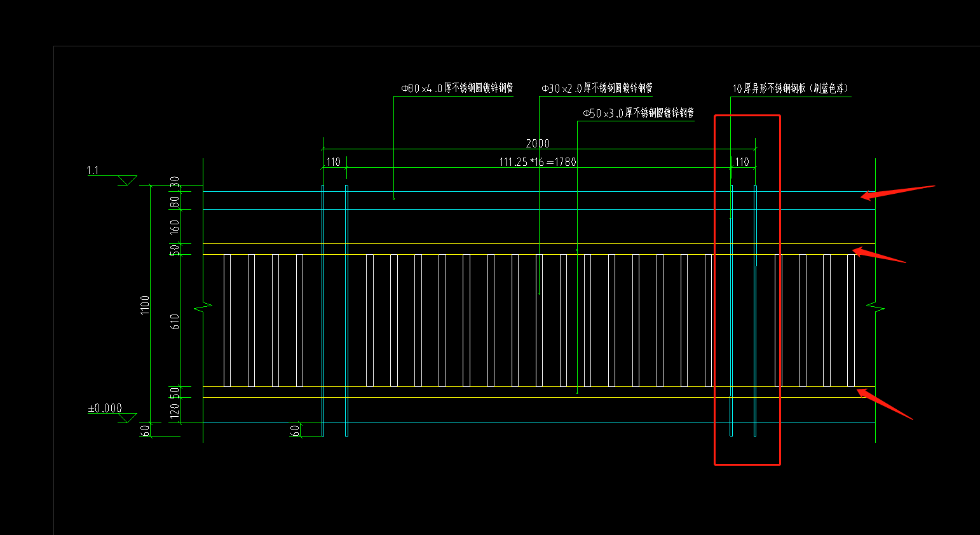Click the 2000 overall dimension text
Image resolution: width=980 pixels, height=535 pixels.
coord(538,144)
